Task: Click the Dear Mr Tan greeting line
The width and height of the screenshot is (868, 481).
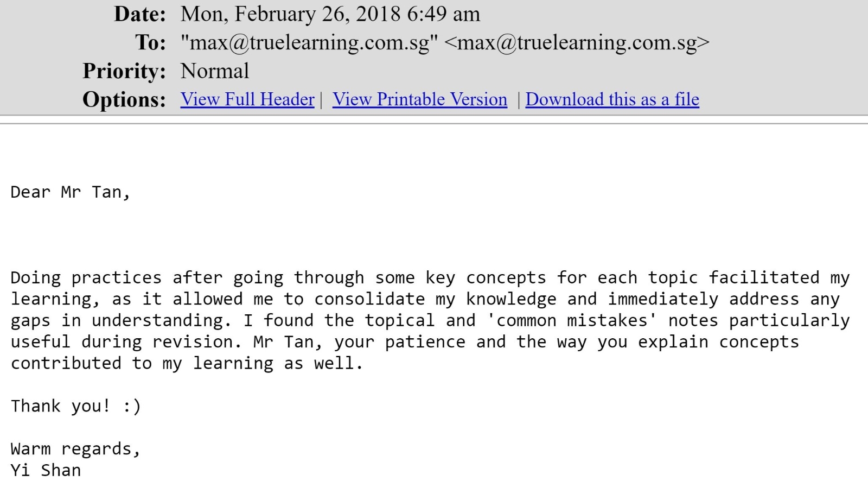Action: [71, 192]
